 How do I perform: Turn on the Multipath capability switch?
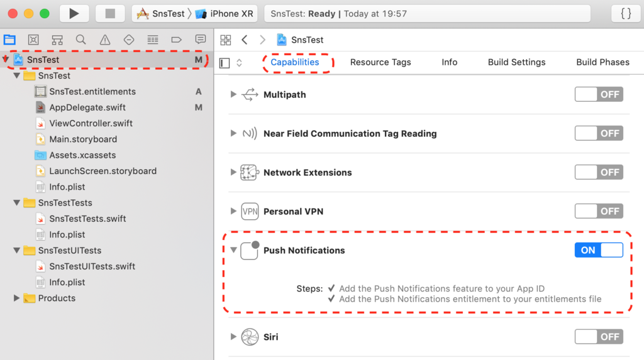(x=599, y=94)
